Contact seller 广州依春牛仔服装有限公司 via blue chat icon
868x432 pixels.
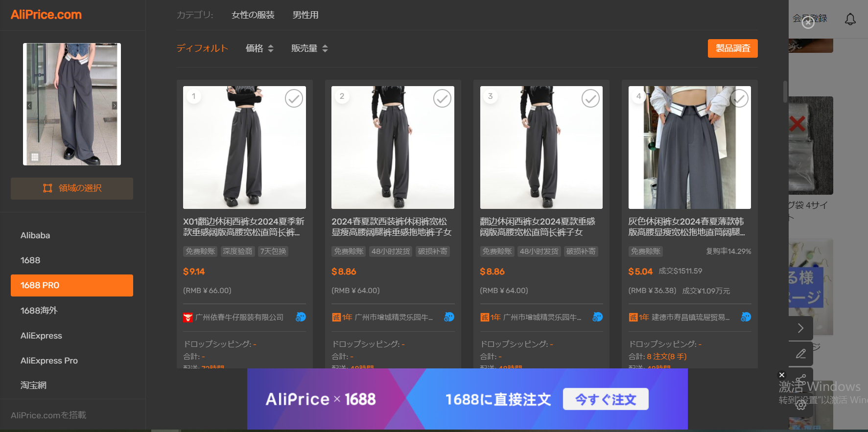[301, 317]
